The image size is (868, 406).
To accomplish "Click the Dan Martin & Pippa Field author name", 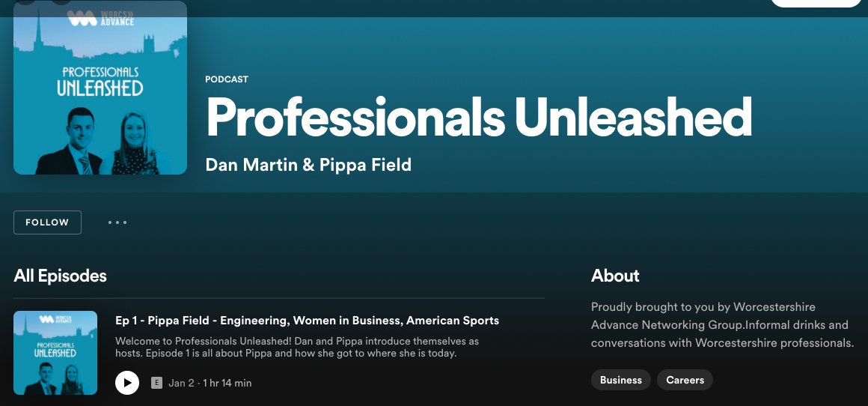I will 308,165.
